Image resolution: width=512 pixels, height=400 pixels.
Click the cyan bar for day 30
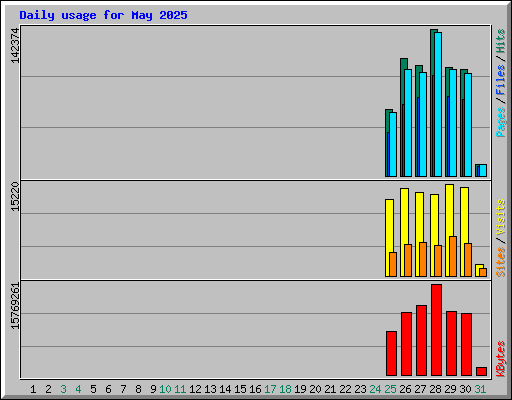(x=468, y=125)
